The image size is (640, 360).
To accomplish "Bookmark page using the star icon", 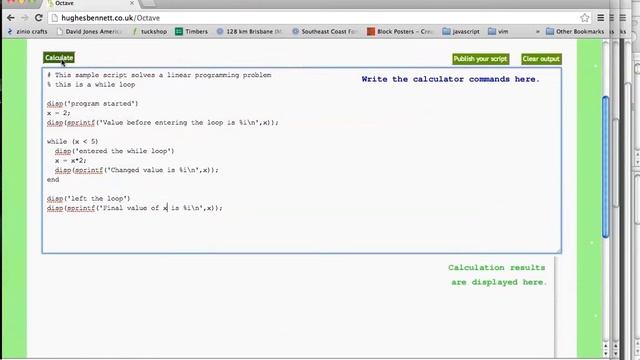I will (x=584, y=18).
